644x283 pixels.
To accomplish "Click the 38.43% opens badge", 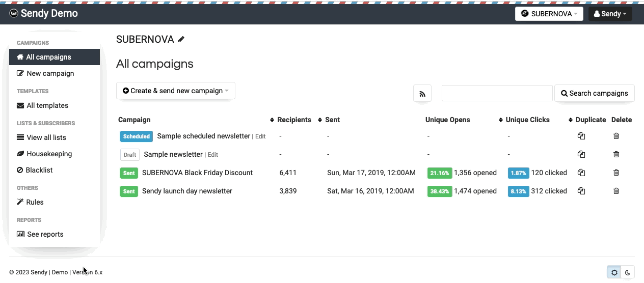I will tap(440, 191).
